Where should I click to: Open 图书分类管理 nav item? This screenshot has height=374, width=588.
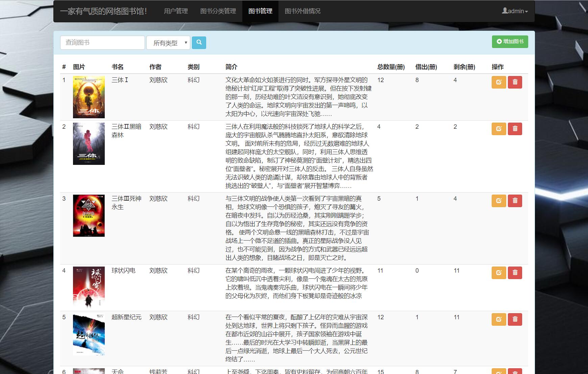click(218, 11)
